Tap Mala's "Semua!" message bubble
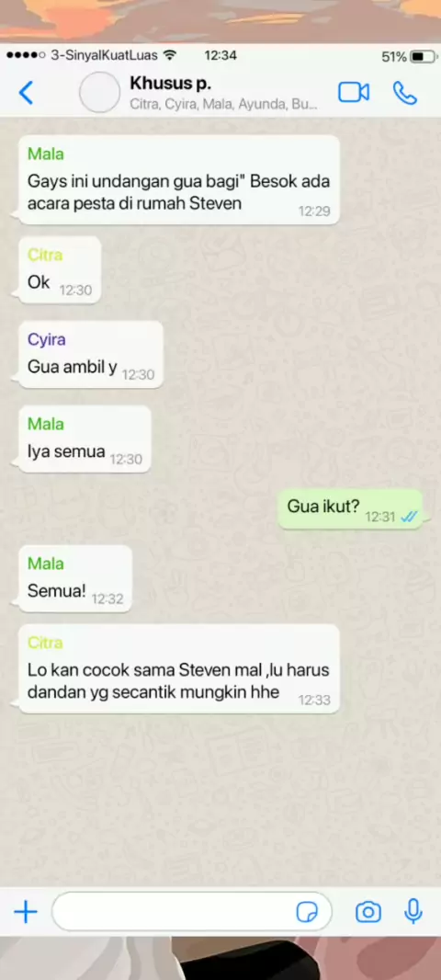The height and width of the screenshot is (980, 441). [x=75, y=578]
